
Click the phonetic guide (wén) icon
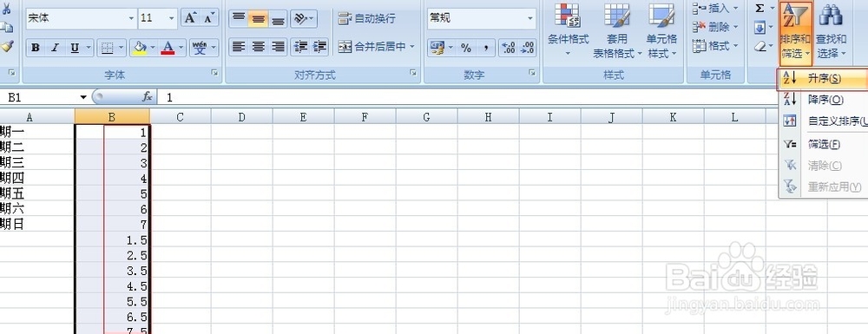pos(200,48)
